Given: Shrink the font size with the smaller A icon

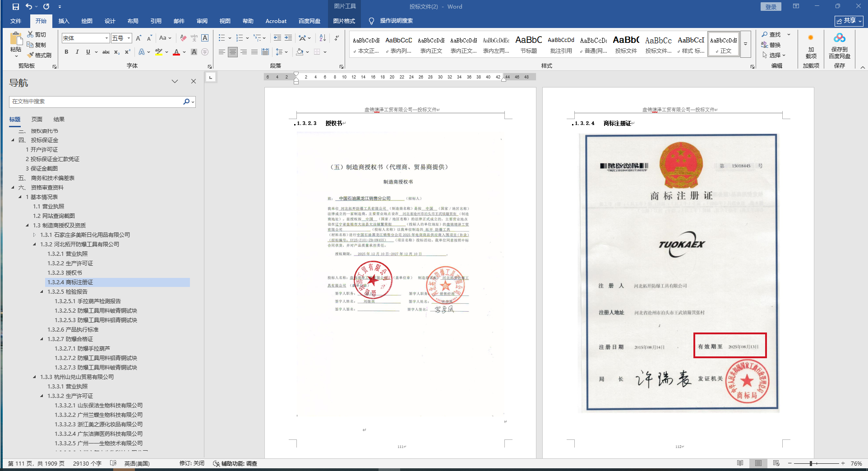Looking at the screenshot, I should (x=149, y=38).
